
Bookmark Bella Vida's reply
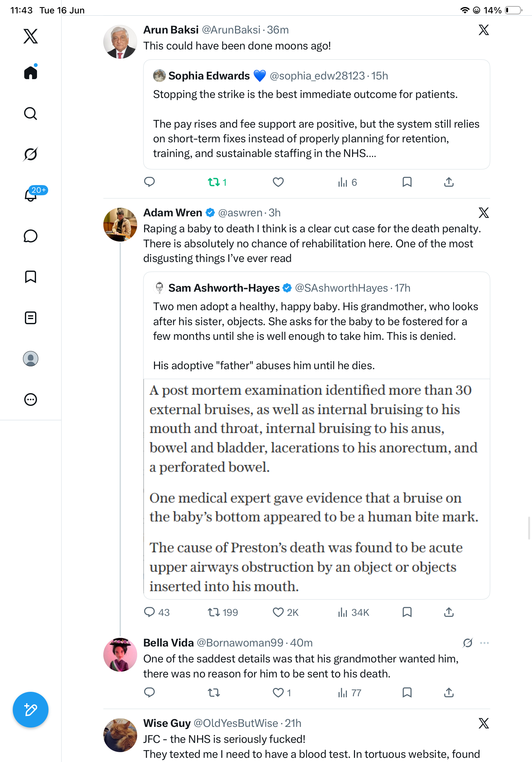tap(407, 692)
